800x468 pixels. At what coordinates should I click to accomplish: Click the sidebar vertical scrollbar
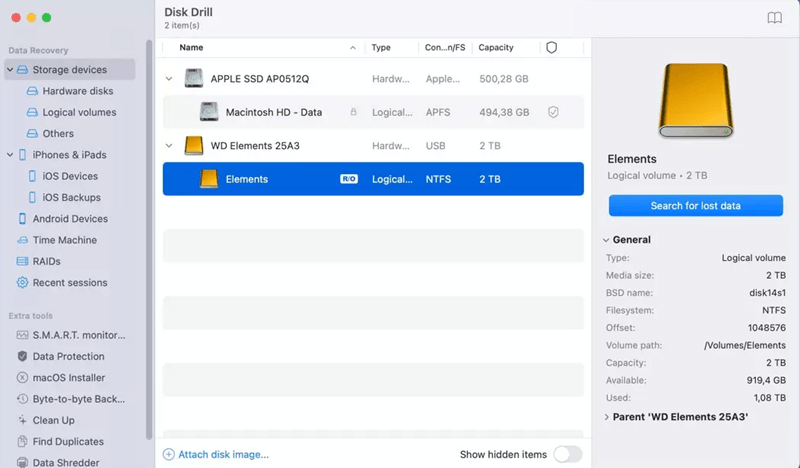(x=149, y=240)
